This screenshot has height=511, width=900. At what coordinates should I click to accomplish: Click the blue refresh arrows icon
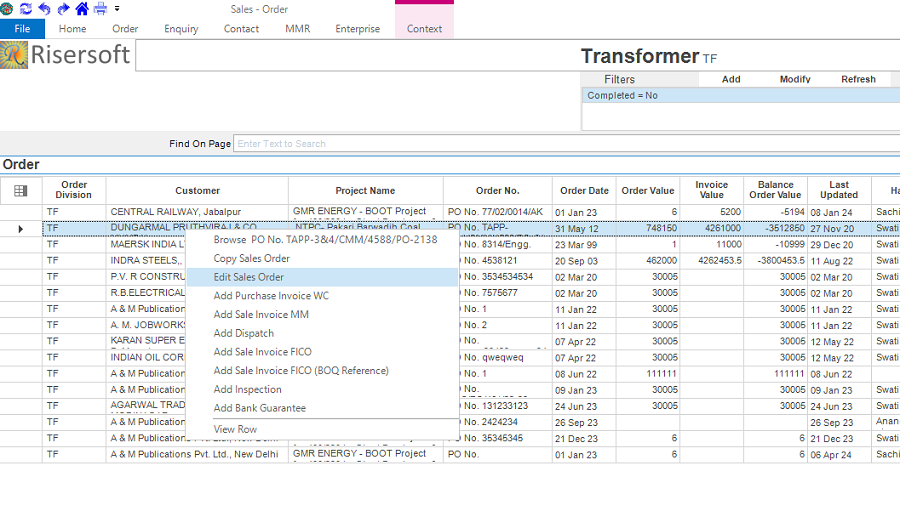pyautogui.click(x=26, y=9)
